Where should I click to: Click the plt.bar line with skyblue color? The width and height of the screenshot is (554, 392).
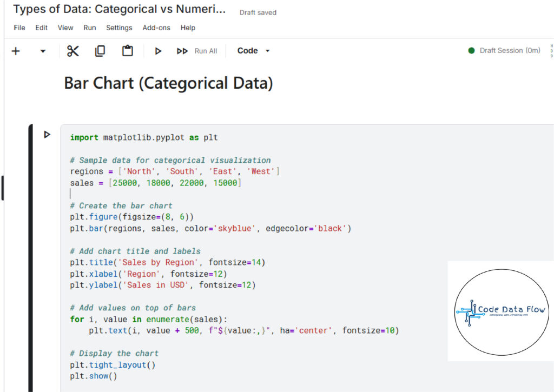click(x=210, y=229)
